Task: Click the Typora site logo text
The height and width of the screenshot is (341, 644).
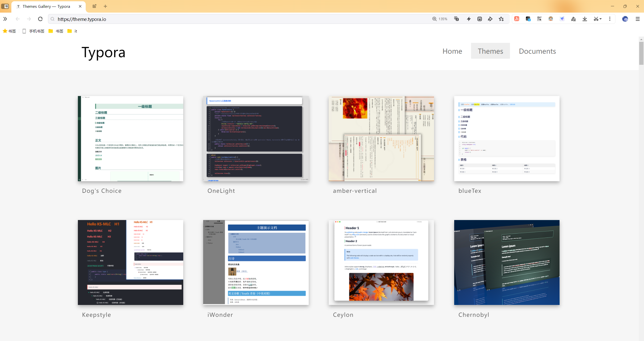Action: [x=103, y=52]
